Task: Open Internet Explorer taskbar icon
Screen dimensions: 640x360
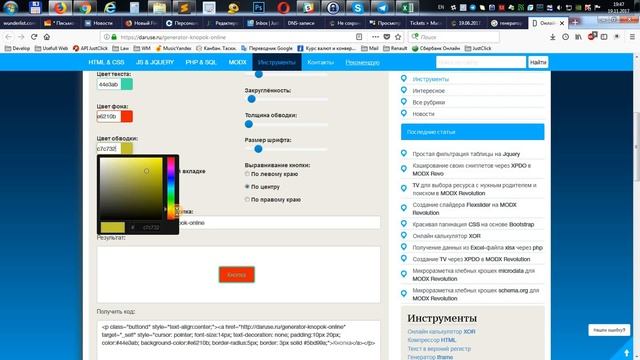Action: coord(110,7)
